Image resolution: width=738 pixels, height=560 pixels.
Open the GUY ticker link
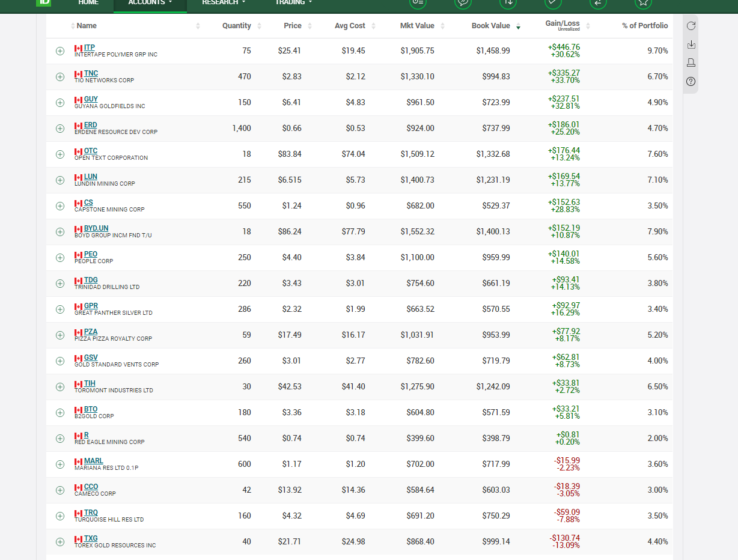tap(91, 99)
